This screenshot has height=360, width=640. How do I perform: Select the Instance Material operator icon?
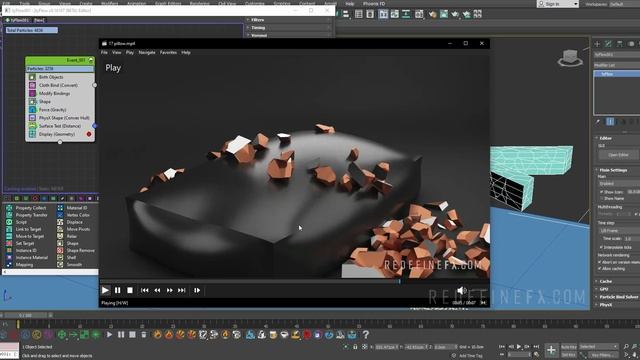pos(9,258)
